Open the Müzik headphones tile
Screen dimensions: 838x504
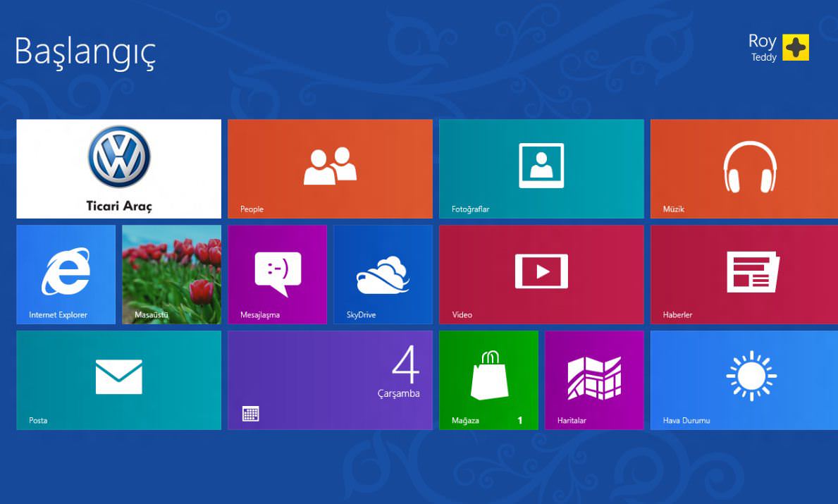pos(744,169)
